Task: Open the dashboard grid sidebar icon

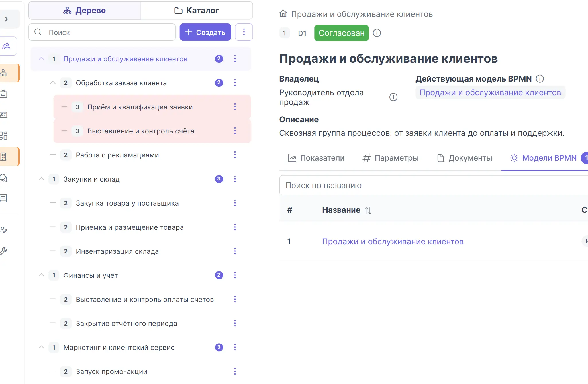Action: point(4,136)
